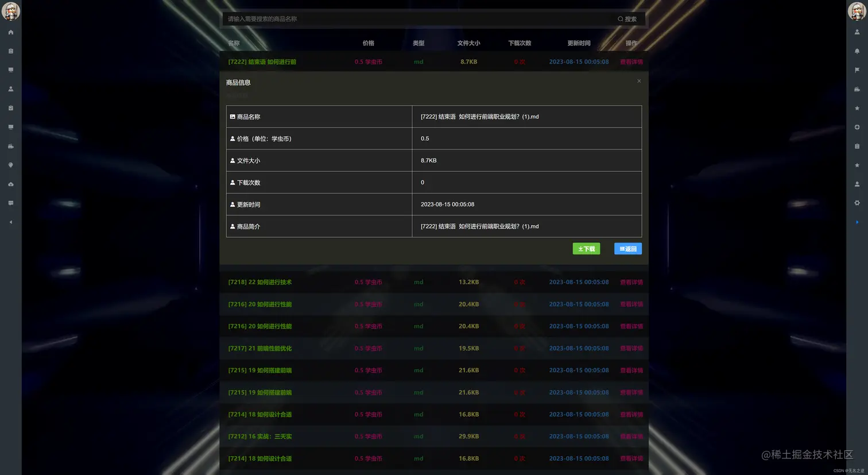Click the 29.9KB file size cell

pos(468,437)
